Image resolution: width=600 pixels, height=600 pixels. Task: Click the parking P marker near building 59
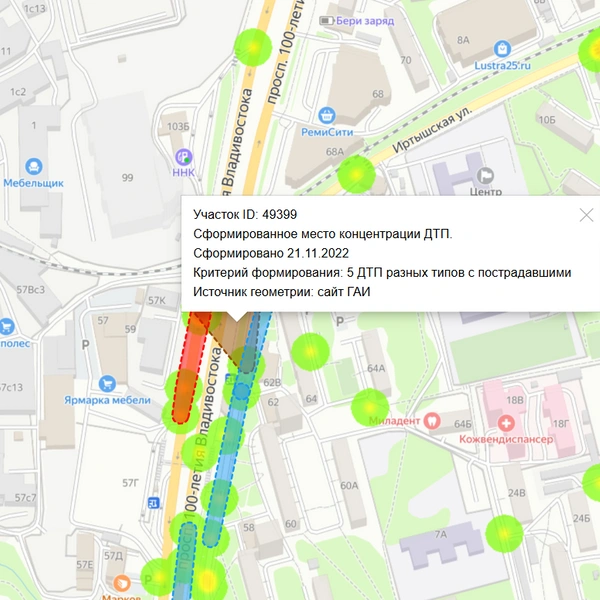coord(86,345)
